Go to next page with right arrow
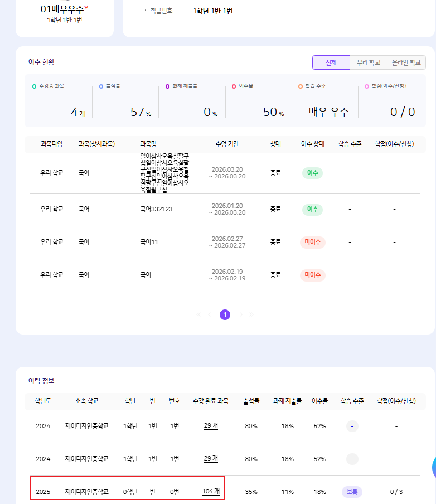 click(x=240, y=315)
